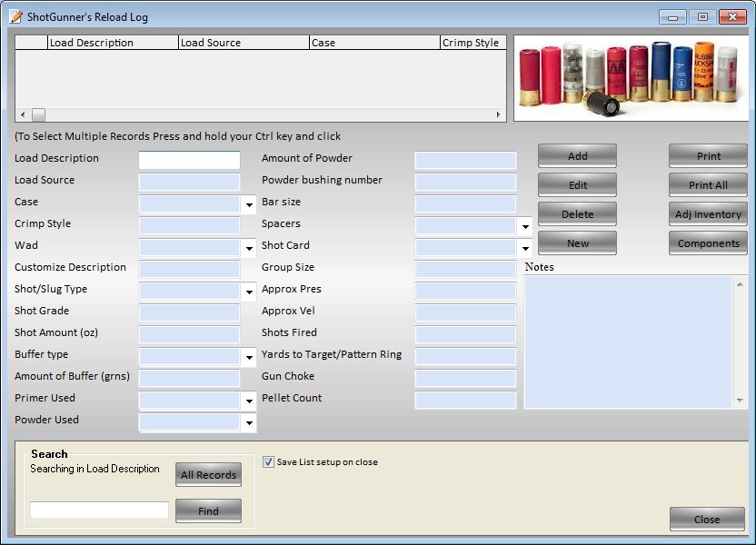This screenshot has height=545, width=756.
Task: Sort by Load Source column header
Action: coord(243,43)
